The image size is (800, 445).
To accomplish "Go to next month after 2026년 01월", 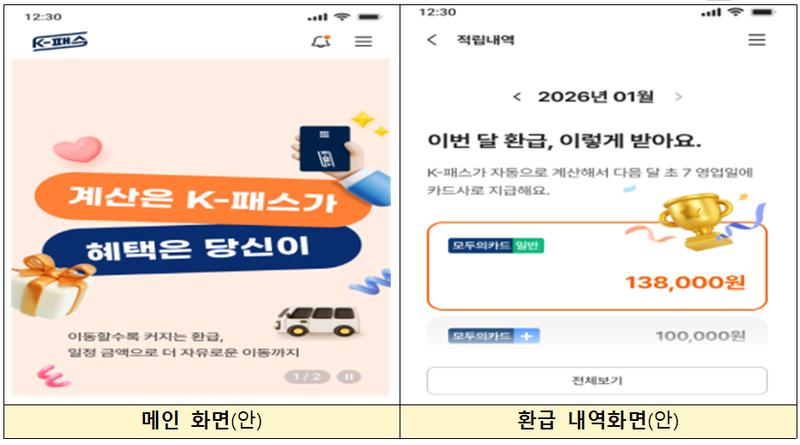I will tap(678, 96).
